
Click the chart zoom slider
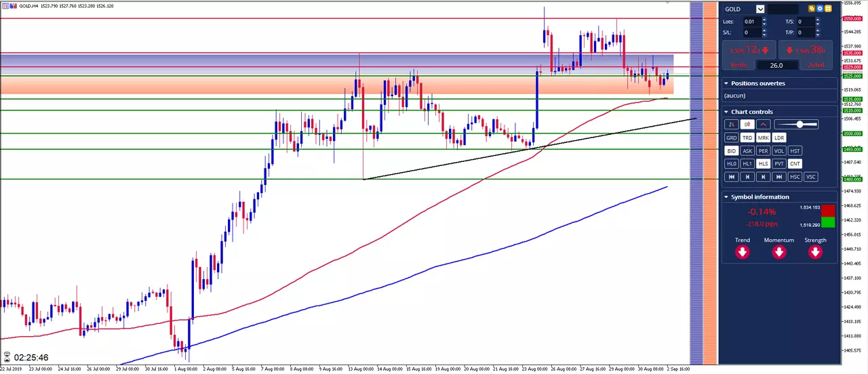[x=797, y=124]
